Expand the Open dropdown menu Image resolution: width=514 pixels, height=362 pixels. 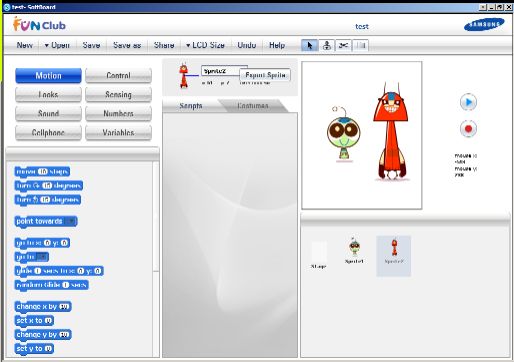pos(57,45)
